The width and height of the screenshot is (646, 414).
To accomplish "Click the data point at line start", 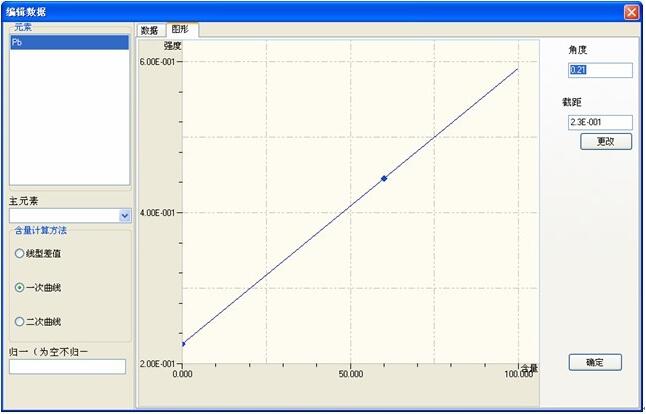I will tap(183, 344).
